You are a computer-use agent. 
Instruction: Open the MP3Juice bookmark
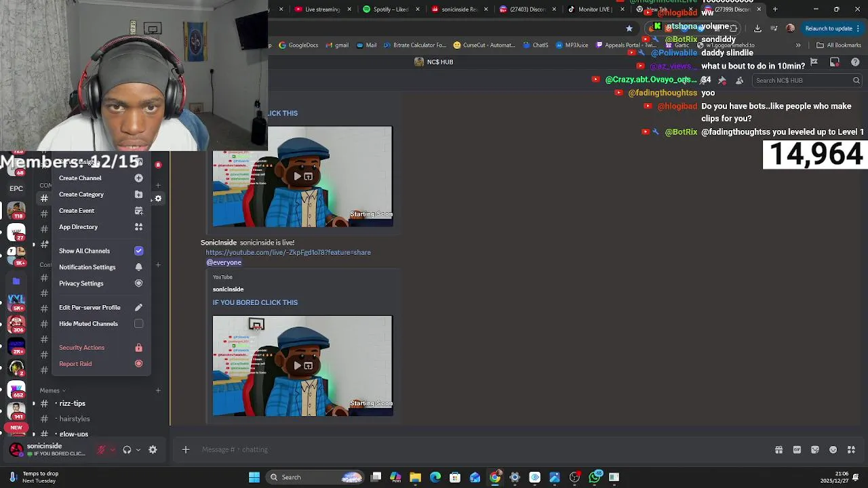pos(572,45)
